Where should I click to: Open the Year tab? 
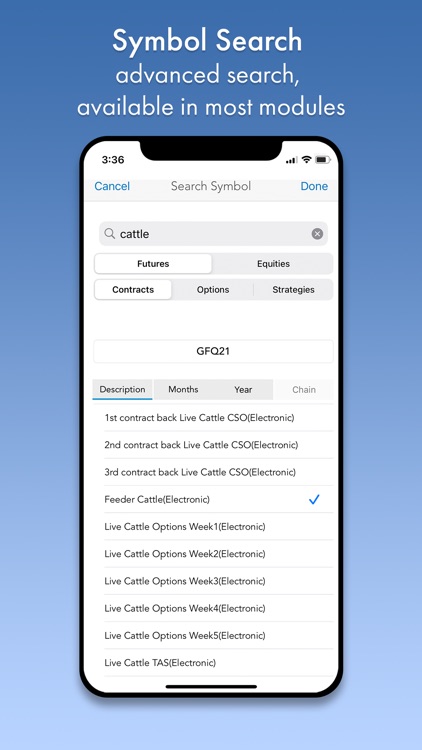click(x=243, y=389)
